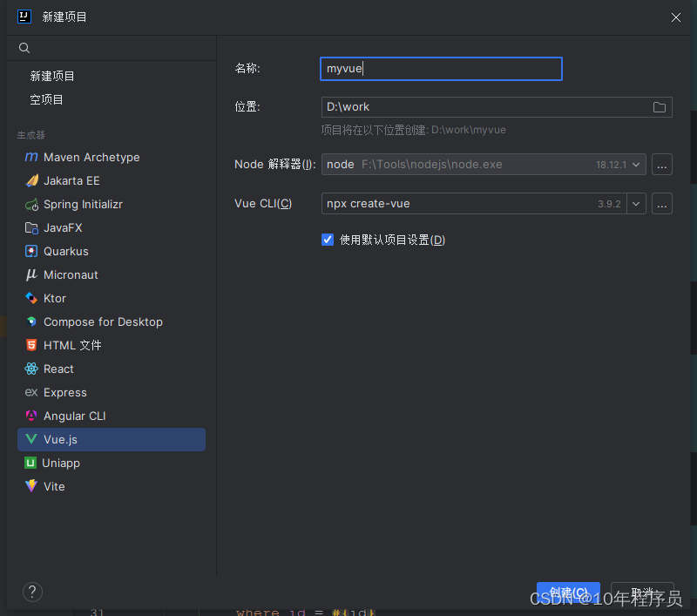Click the IntelliJ IDEA logo in title bar
The width and height of the screenshot is (697, 616).
tap(24, 17)
